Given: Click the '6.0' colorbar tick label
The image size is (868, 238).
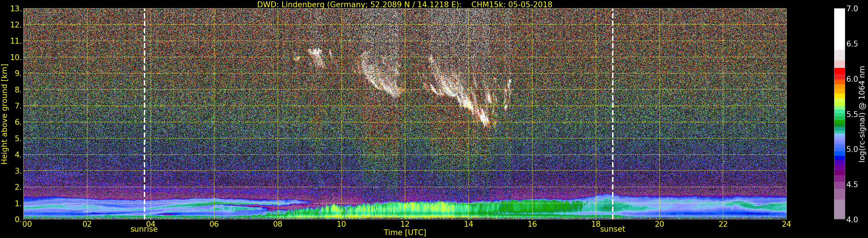Looking at the screenshot, I should pos(852,79).
